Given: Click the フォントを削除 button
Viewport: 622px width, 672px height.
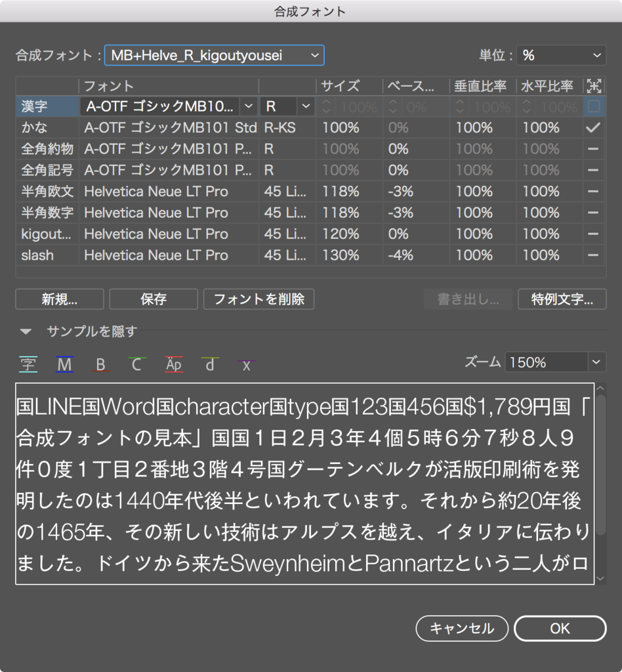Looking at the screenshot, I should (x=259, y=299).
